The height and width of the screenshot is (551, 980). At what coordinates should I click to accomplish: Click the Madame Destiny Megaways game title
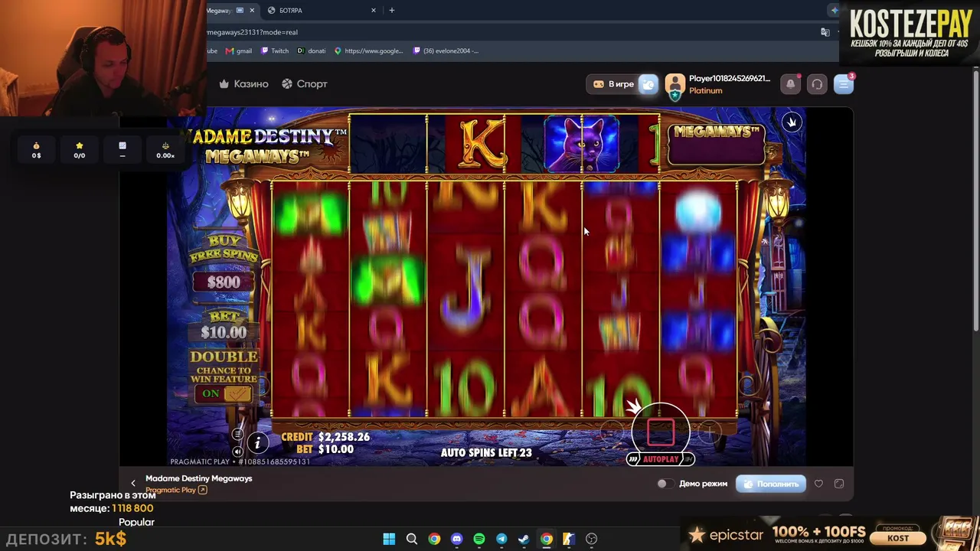pyautogui.click(x=199, y=478)
